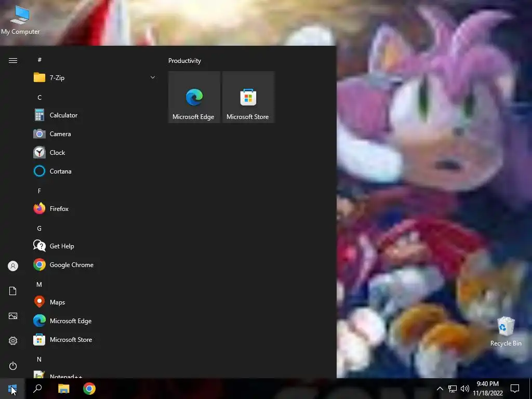Click the 'C' letter section header
Screen dimensions: 532x399
tap(39, 97)
